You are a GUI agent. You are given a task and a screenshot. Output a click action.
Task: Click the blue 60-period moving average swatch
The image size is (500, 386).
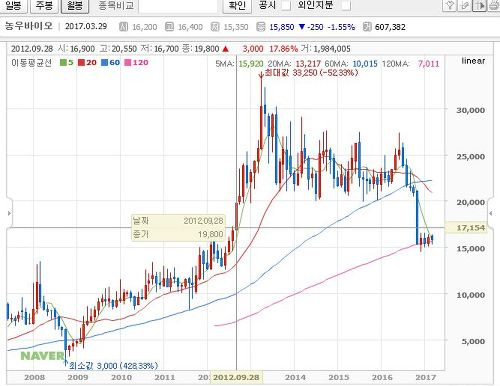104,62
